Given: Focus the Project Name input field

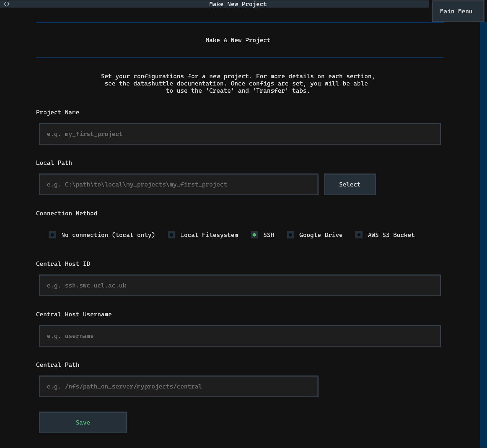Looking at the screenshot, I should [240, 134].
